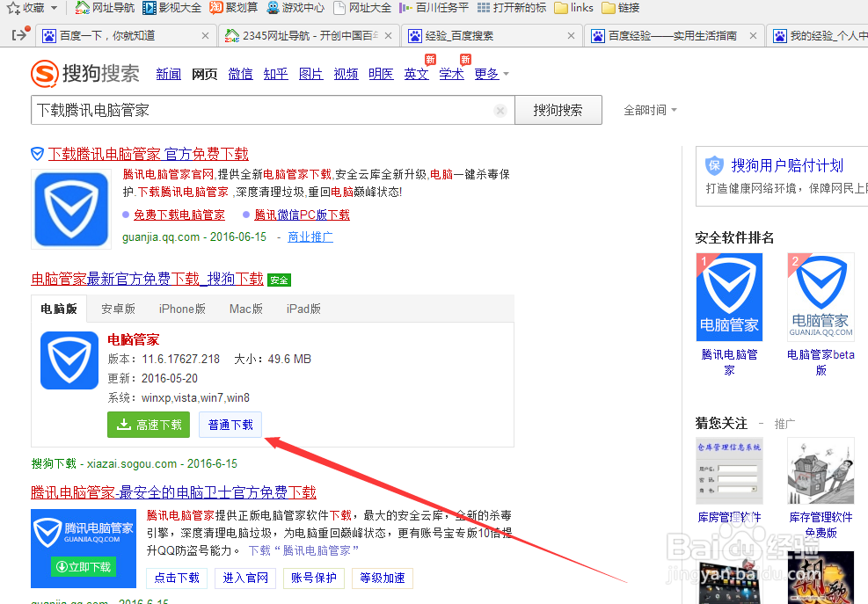Expand the 更多 categories dropdown
The height and width of the screenshot is (604, 868).
(491, 74)
